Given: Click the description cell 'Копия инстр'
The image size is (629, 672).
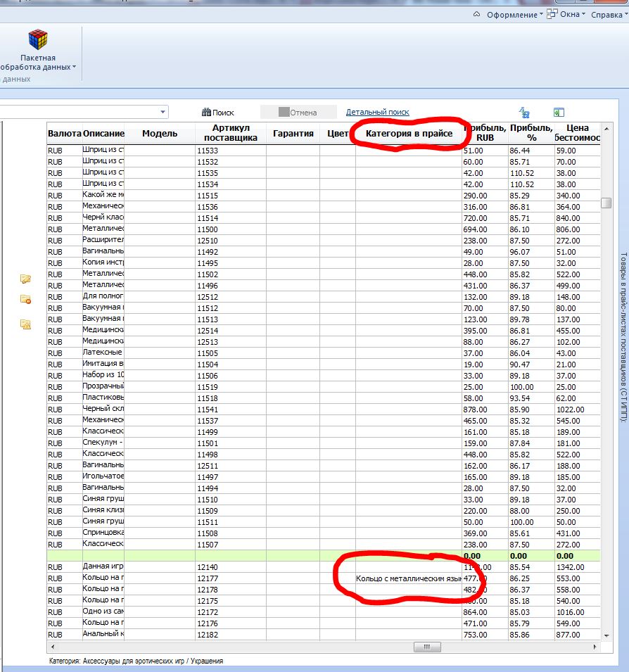Looking at the screenshot, I should 103,262.
